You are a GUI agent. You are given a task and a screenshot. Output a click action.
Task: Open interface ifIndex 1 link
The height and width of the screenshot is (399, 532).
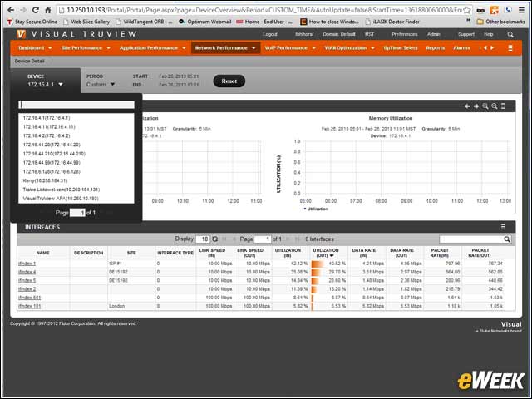(x=27, y=264)
